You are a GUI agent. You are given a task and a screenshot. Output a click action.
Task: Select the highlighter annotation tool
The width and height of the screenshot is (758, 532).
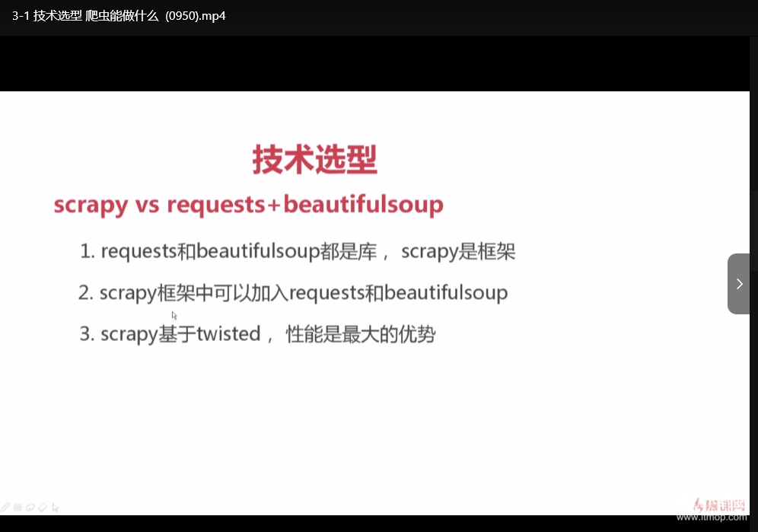click(x=30, y=507)
